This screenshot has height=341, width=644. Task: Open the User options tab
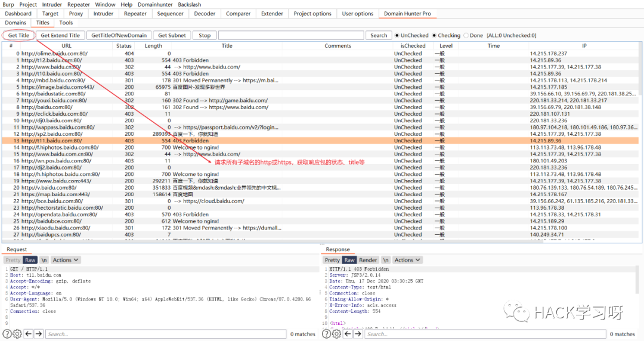click(358, 14)
